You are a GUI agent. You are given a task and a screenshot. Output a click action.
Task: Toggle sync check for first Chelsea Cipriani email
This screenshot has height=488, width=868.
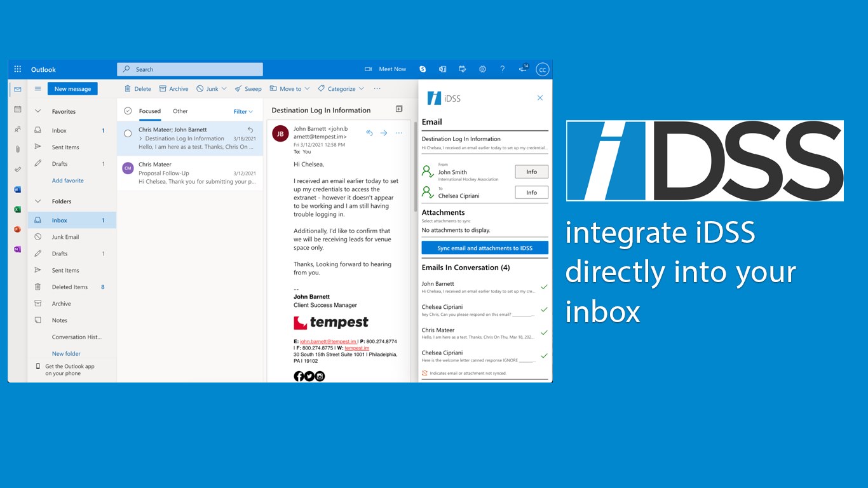pos(544,310)
